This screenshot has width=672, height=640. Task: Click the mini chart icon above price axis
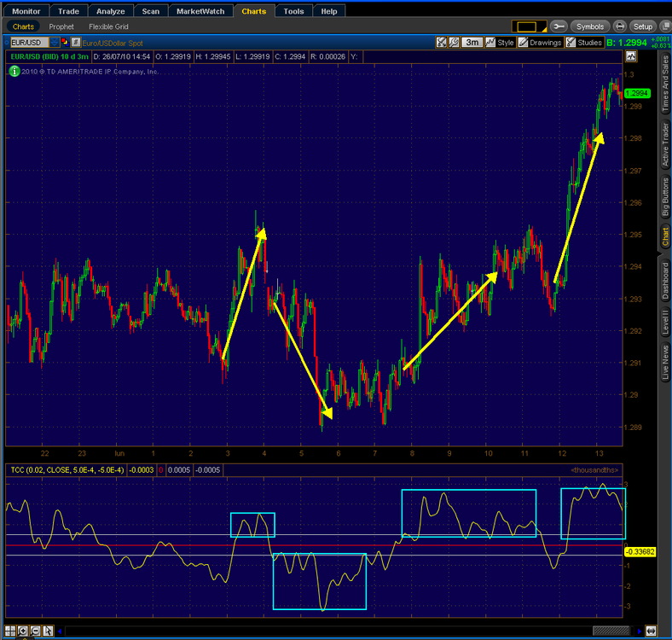tap(631, 55)
